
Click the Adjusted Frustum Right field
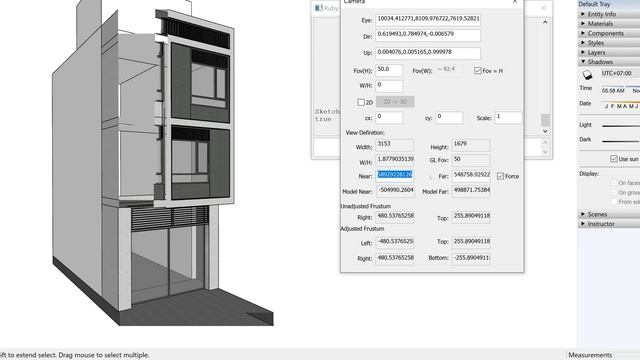pos(395,258)
